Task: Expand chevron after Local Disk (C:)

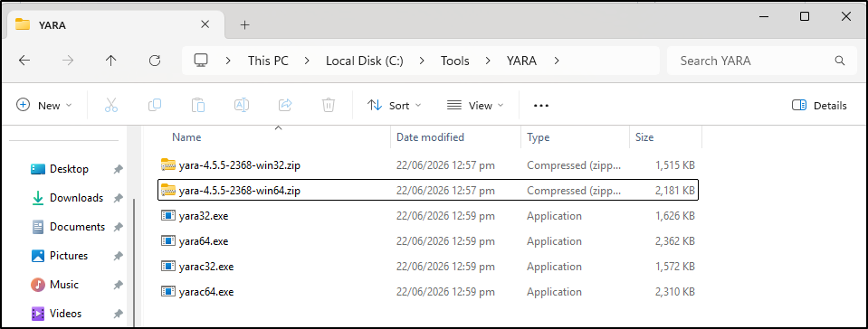Action: pos(423,61)
